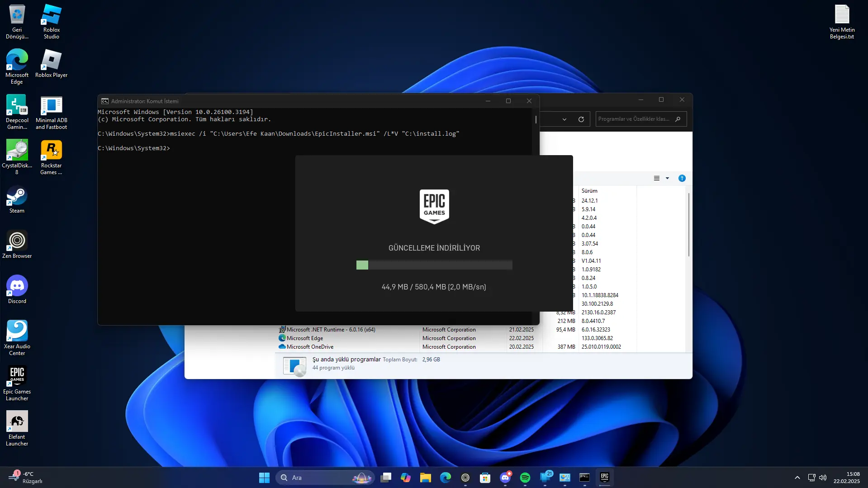Maximize the Command Prompt window

508,101
